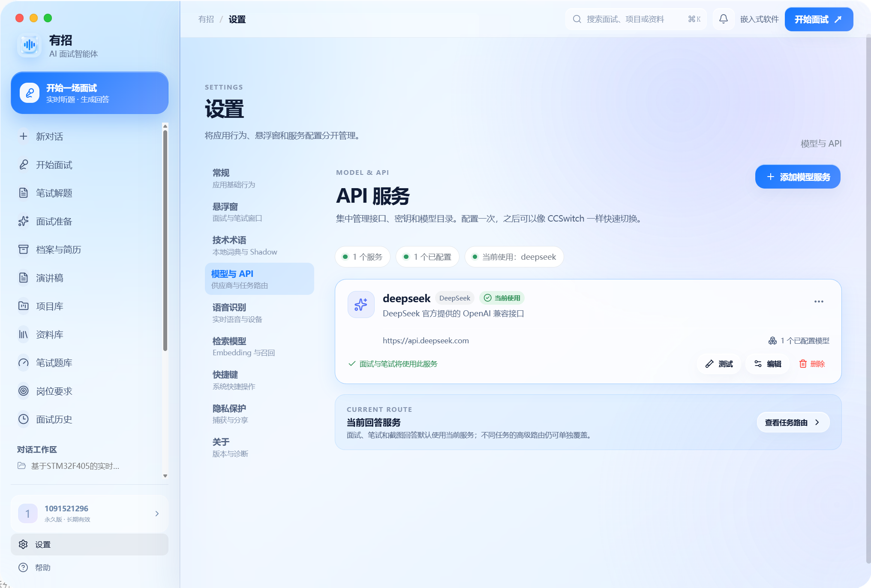Image resolution: width=871 pixels, height=588 pixels.
Task: Click the 编辑 button on deepseek card
Action: coord(768,364)
